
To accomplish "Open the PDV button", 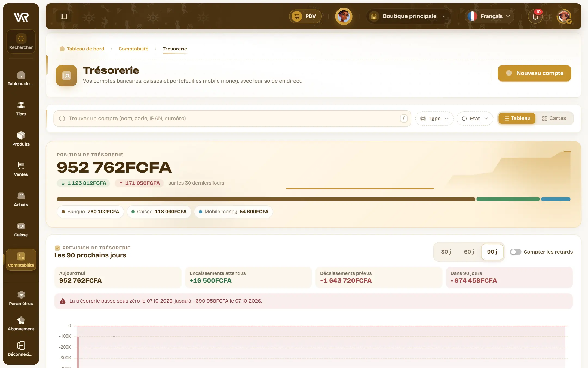I will coord(305,16).
